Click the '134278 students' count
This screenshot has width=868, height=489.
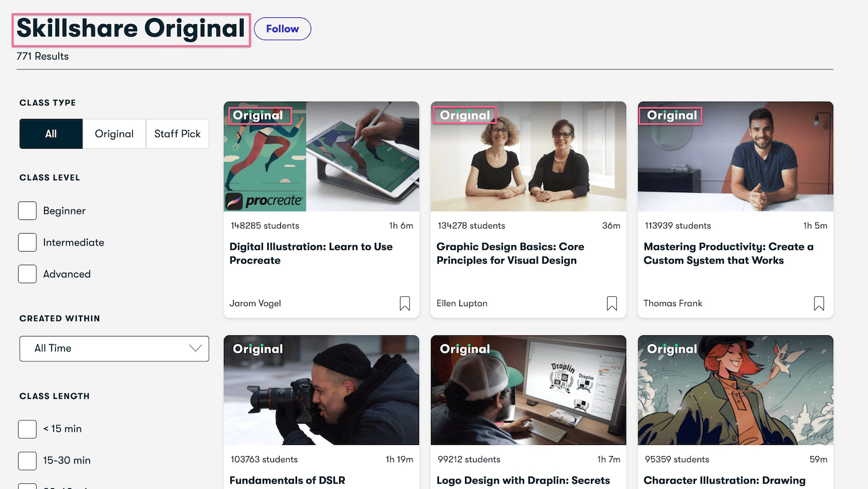471,226
